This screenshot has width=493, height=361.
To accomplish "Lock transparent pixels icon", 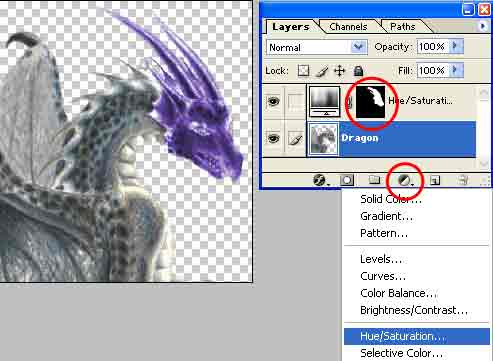I will (303, 71).
